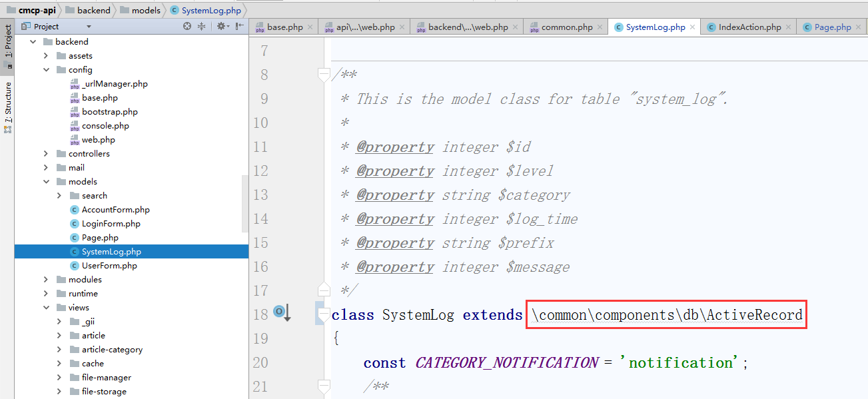Click the ActiveRecord class reference in code
This screenshot has height=399, width=868.
(x=754, y=314)
